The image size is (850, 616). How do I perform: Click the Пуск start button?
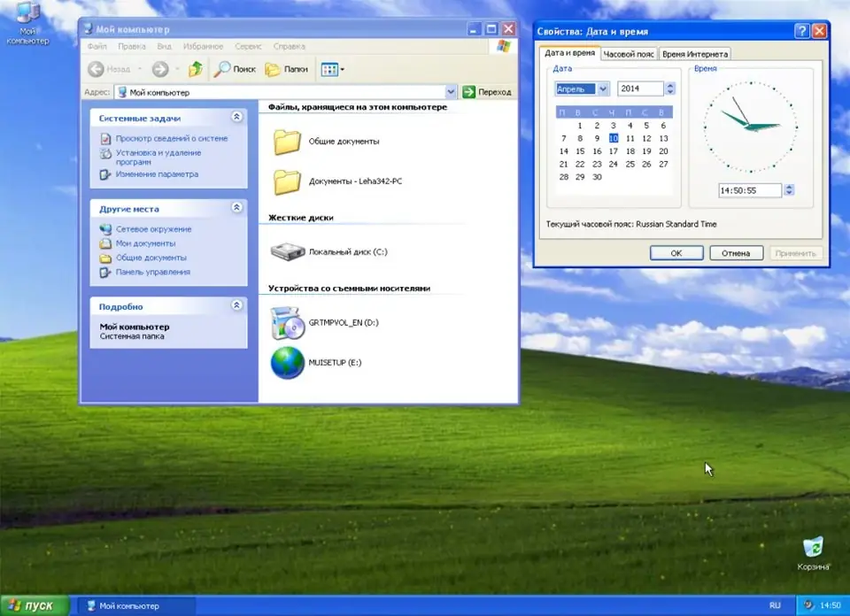(35, 605)
